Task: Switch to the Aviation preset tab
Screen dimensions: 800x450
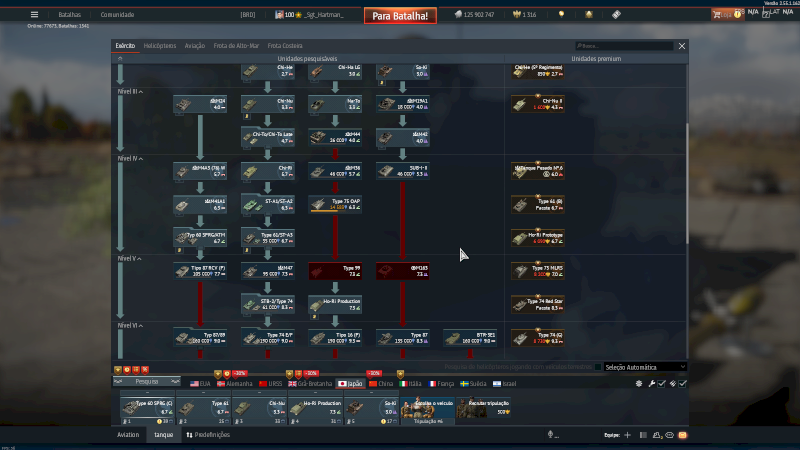Action: (128, 435)
